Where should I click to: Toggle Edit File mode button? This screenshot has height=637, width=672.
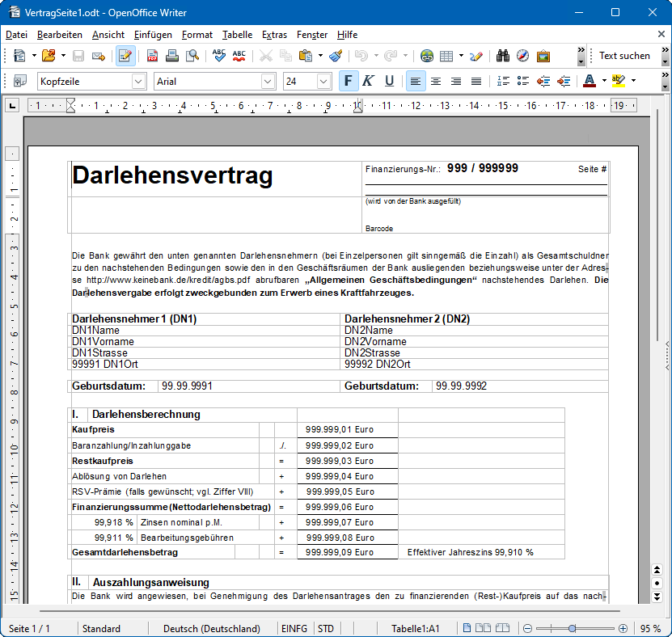coord(125,56)
